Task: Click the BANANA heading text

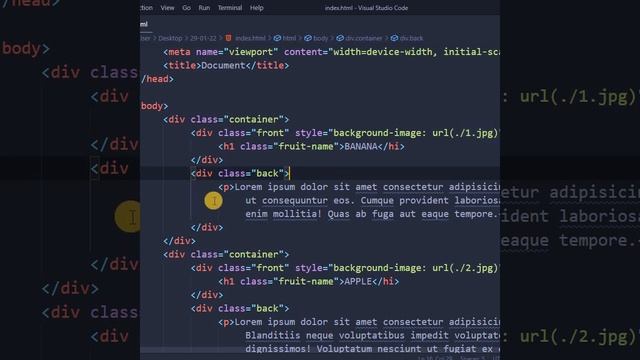Action: [361, 147]
